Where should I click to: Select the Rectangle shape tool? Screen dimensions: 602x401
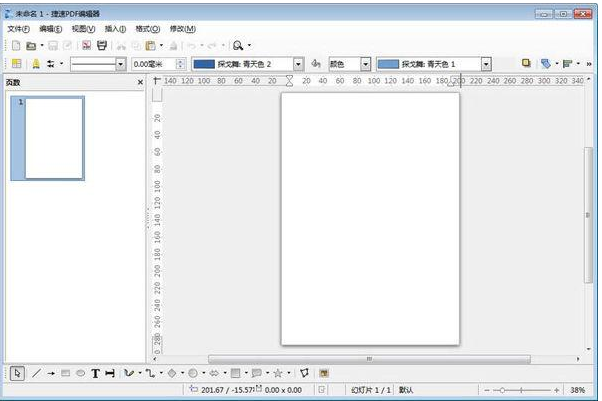65,373
